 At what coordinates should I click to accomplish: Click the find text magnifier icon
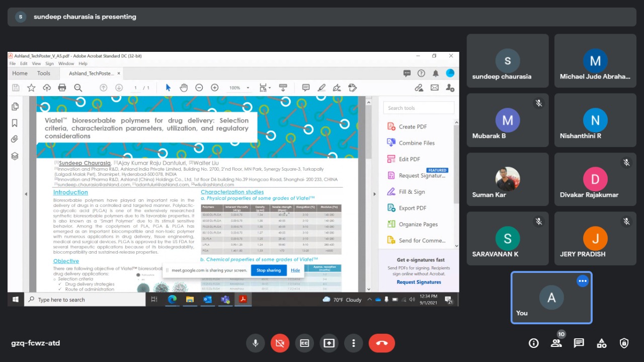78,88
